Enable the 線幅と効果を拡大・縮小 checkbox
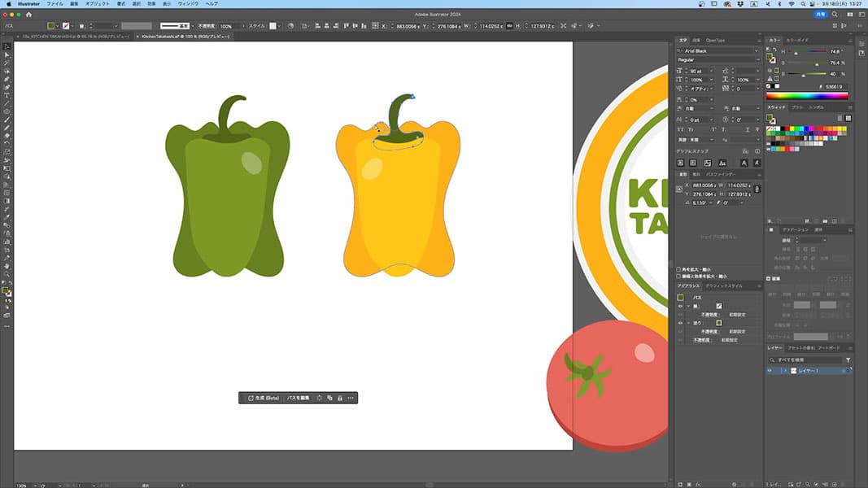 pyautogui.click(x=680, y=277)
